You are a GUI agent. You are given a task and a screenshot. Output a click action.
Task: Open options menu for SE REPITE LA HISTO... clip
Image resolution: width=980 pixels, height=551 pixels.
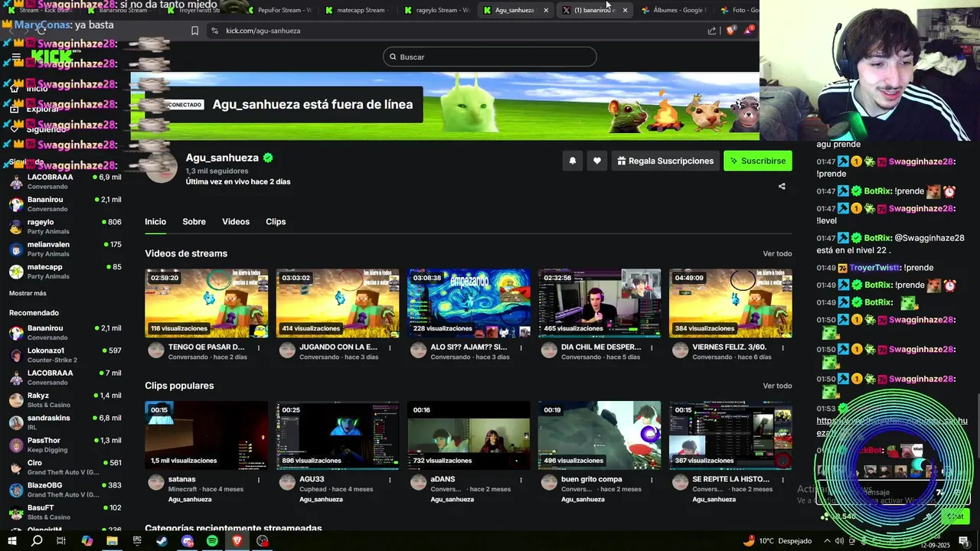tap(782, 480)
